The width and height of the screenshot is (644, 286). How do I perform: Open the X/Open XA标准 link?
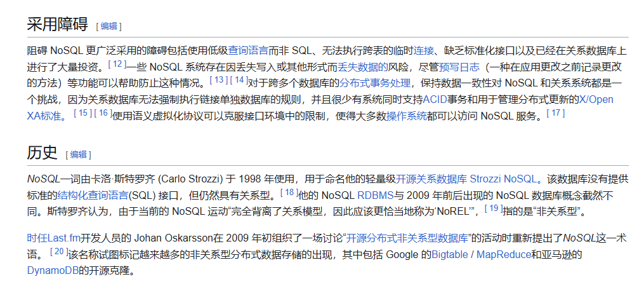(x=596, y=100)
